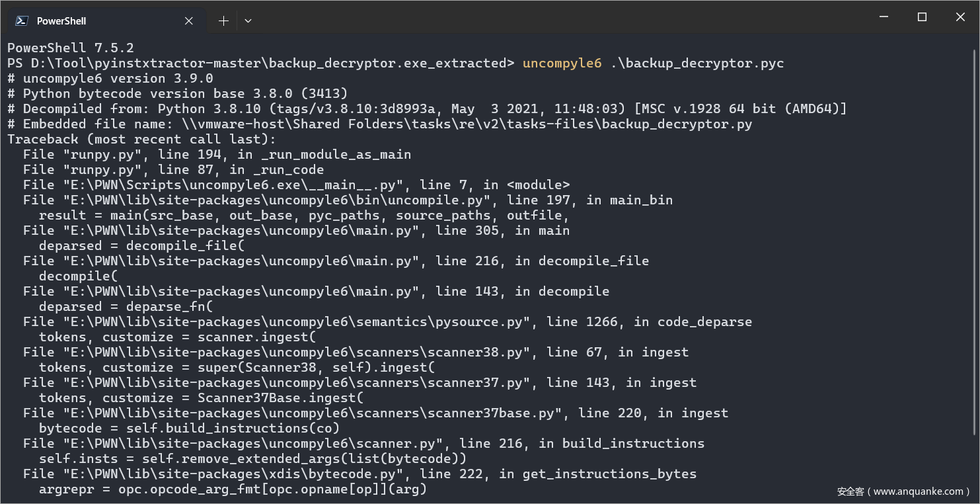Maximize the terminal window
Screen dimensions: 980x504
click(922, 17)
